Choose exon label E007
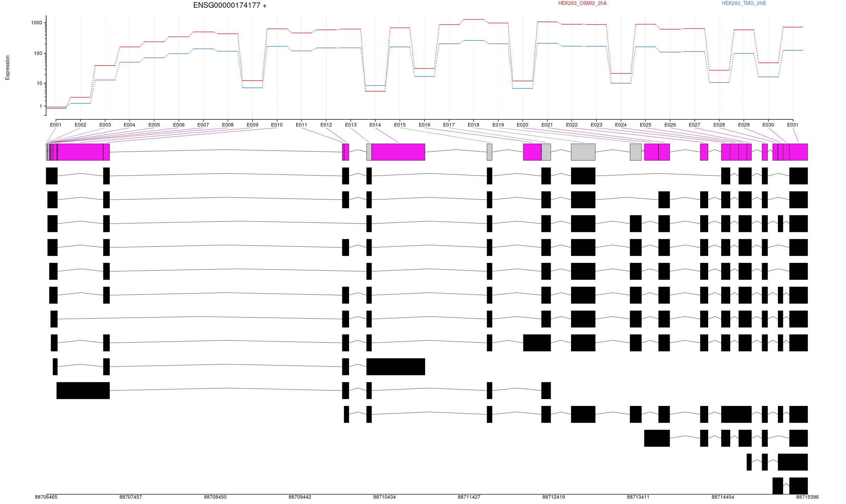846x504 pixels. [x=203, y=125]
